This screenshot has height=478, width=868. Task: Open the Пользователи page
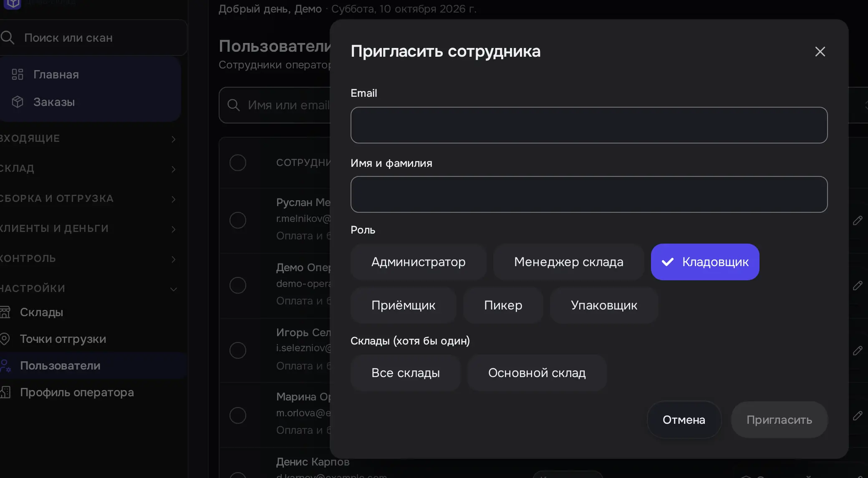(x=93, y=366)
